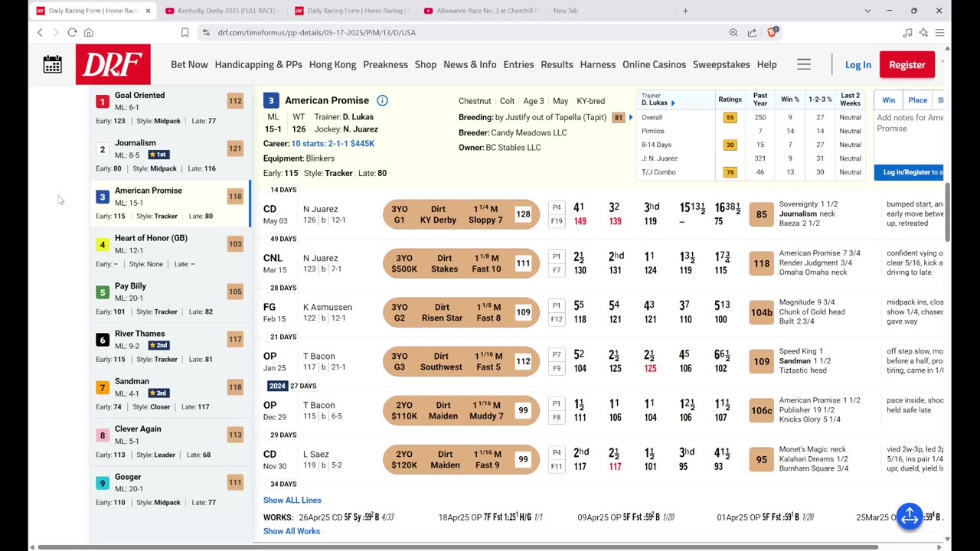Click the Log In link
Image resolution: width=980 pixels, height=551 pixels.
coord(857,64)
